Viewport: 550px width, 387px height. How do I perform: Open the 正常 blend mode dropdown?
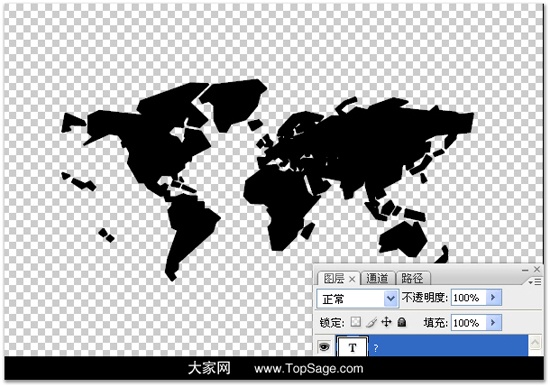point(357,299)
